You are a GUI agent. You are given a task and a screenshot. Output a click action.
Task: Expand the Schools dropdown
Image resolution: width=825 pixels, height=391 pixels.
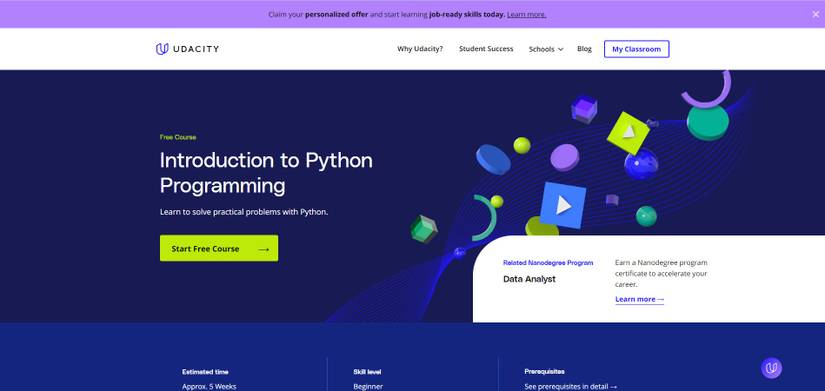[x=546, y=49]
